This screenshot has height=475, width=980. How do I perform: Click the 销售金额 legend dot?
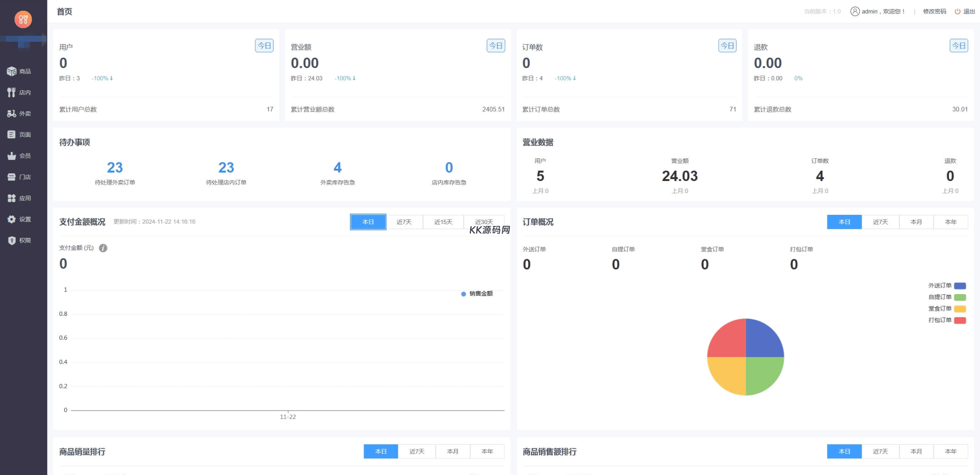(463, 294)
